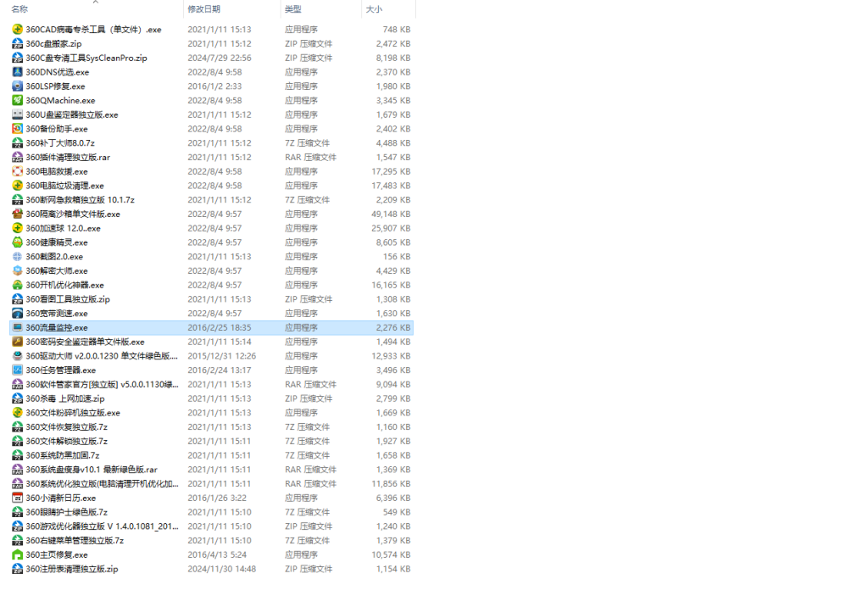Select the file name 360系统优化独立版(电脑清理开机优化加...
Viewport: 868px width, 607px height.
(x=102, y=484)
